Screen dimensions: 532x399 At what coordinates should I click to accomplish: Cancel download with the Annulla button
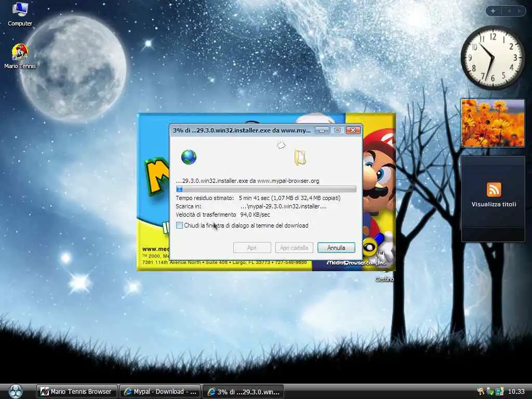[336, 248]
